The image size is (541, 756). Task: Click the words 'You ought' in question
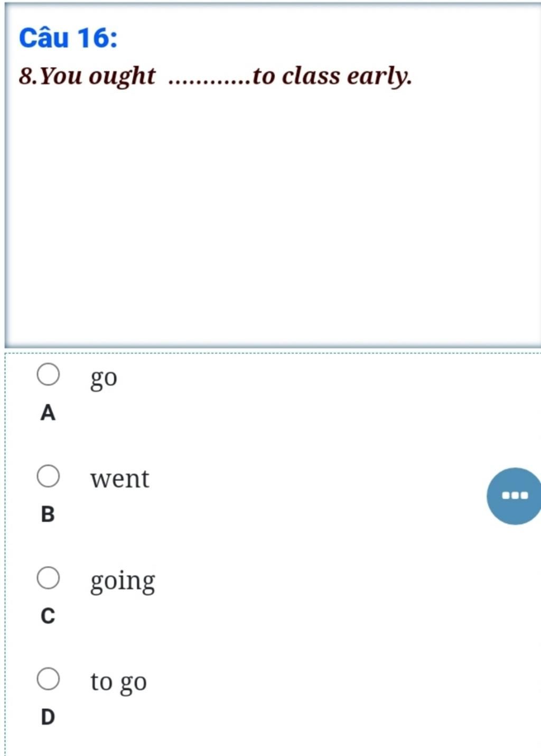(x=98, y=77)
